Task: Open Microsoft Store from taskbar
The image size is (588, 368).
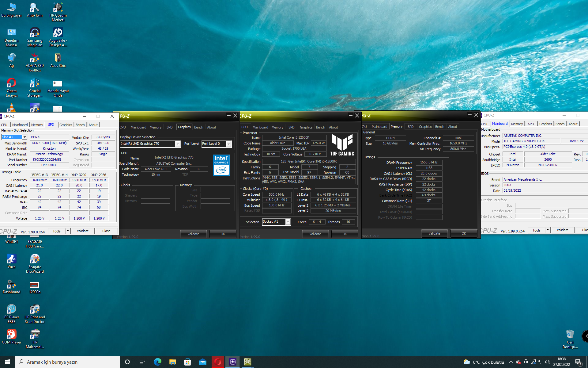Action: 187,362
